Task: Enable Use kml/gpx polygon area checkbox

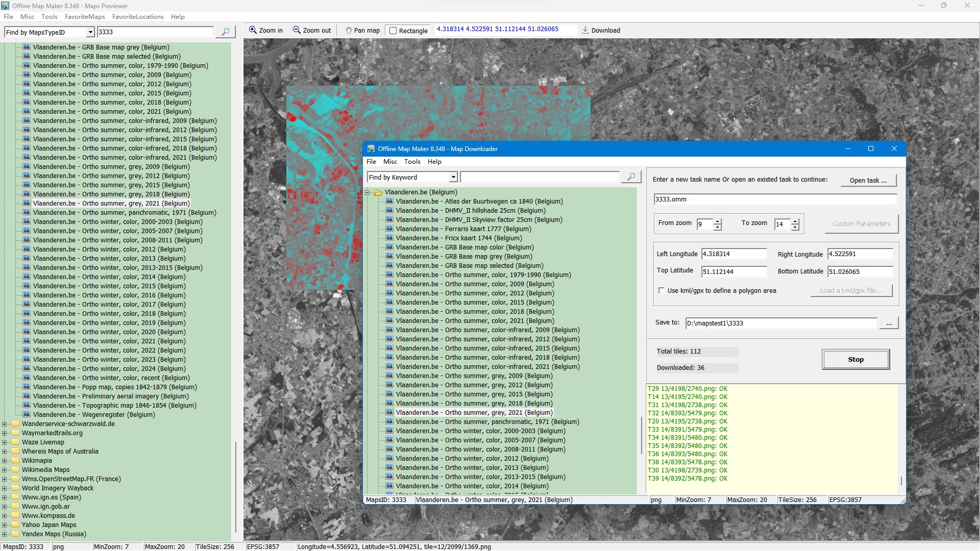Action: pyautogui.click(x=661, y=291)
